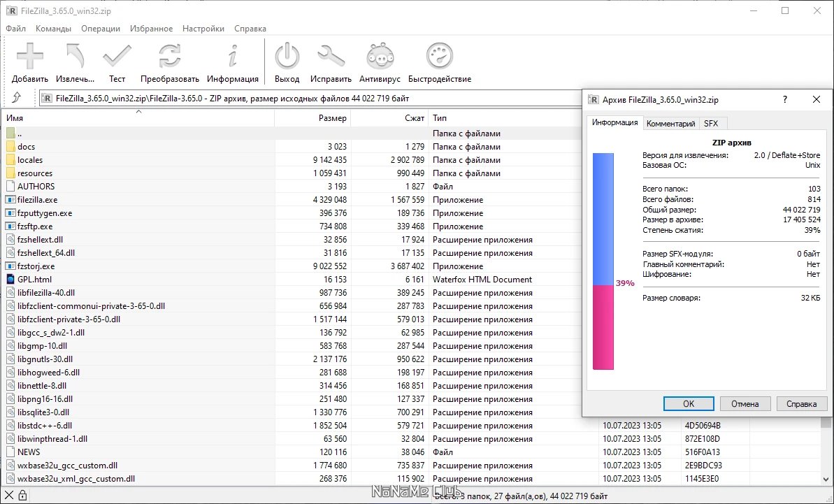Click the Отмена button

[745, 403]
